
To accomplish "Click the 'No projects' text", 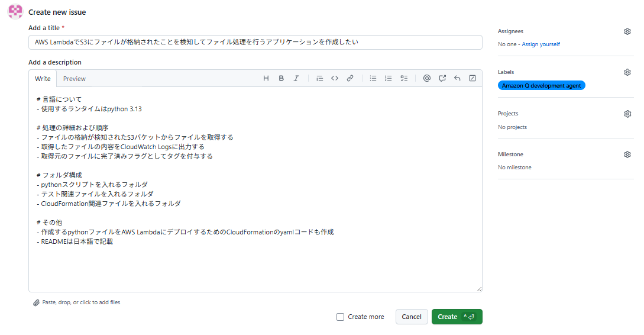I will point(512,127).
